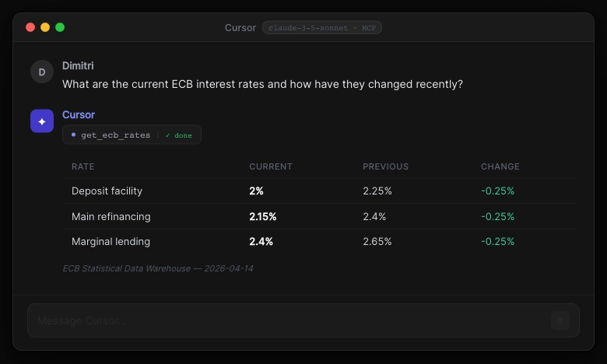Click the Cursor assistant name label
The height and width of the screenshot is (364, 607).
tap(79, 115)
